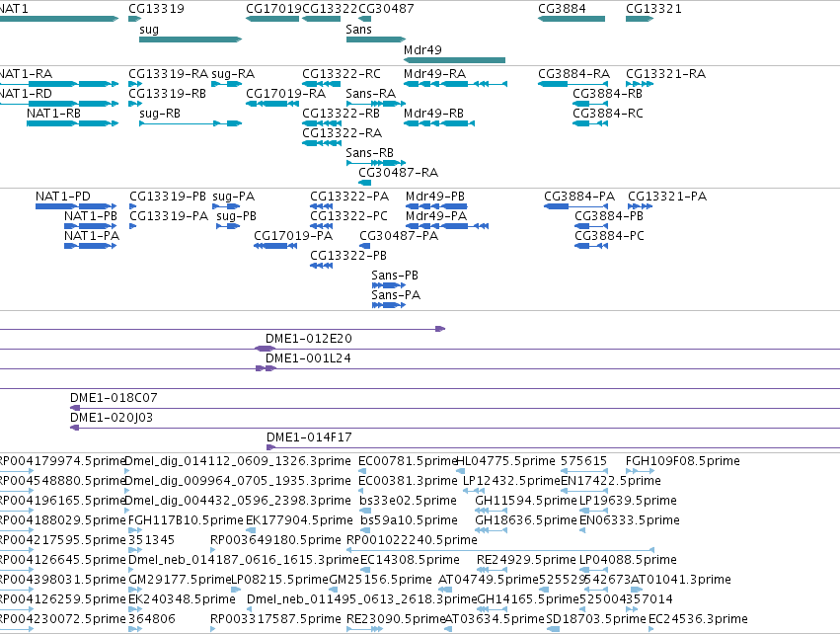Screen dimensions: 840x634
Task: Click the RE24929.5prime EST label
Action: click(x=526, y=560)
